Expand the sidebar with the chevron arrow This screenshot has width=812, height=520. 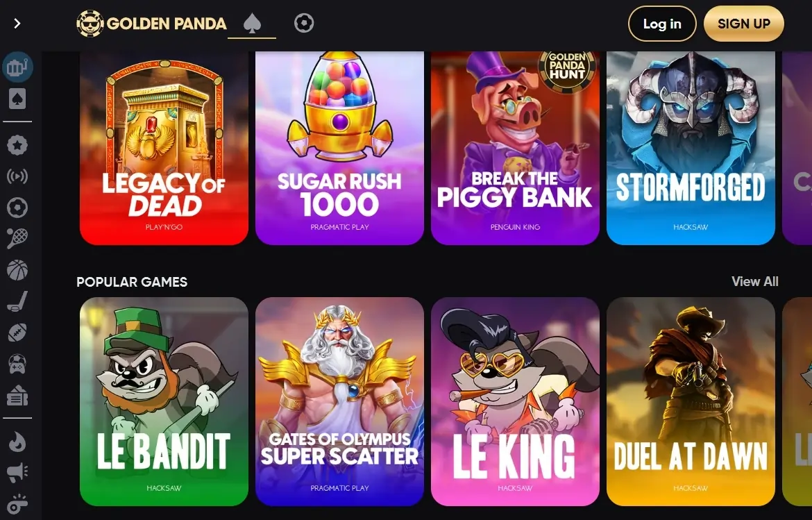17,24
